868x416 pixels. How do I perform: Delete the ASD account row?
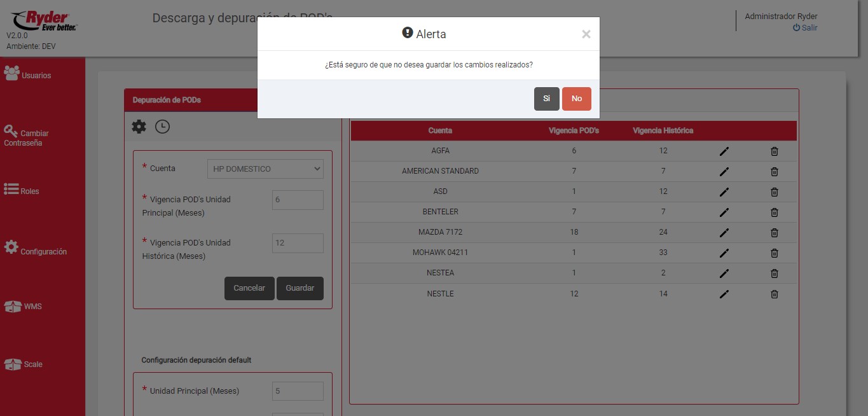pos(774,192)
